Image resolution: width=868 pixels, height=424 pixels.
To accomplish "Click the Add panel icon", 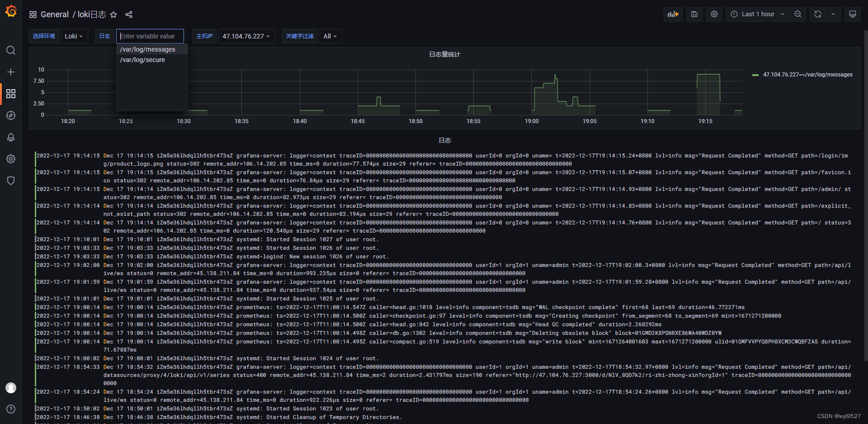I will pos(673,14).
